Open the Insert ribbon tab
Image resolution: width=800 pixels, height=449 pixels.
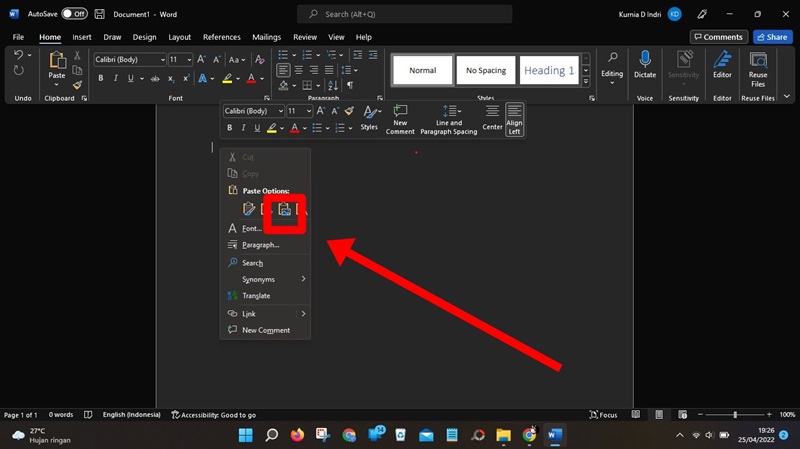[x=82, y=37]
